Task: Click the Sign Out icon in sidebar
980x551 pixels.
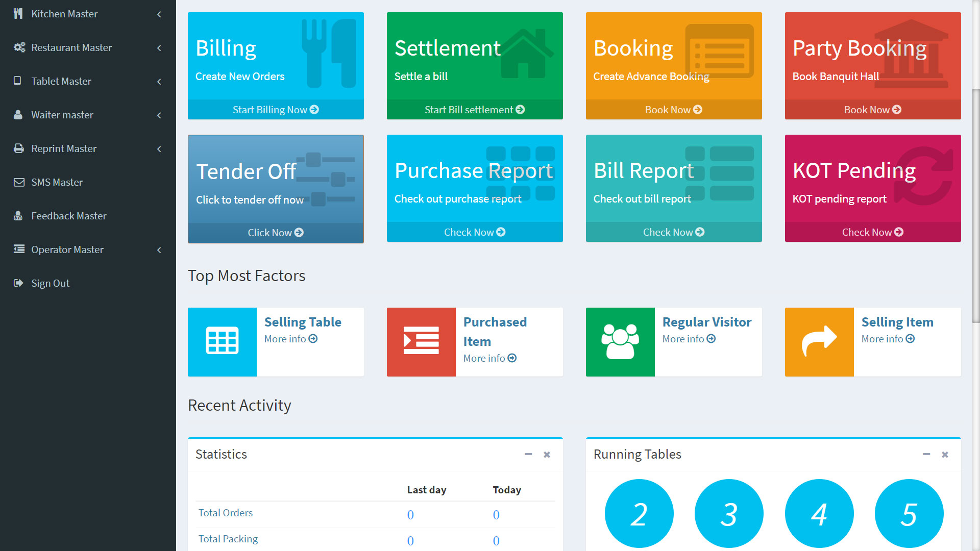Action: (x=19, y=283)
